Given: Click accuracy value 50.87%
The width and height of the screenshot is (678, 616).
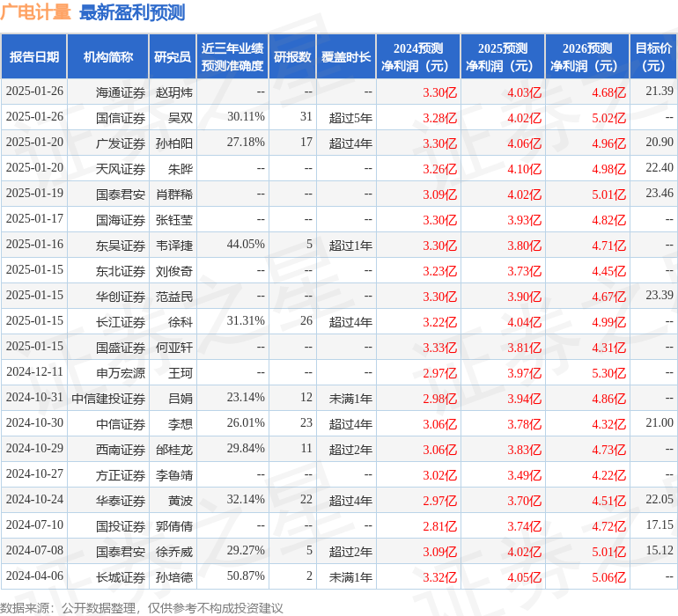Looking at the screenshot, I should pos(246,576).
